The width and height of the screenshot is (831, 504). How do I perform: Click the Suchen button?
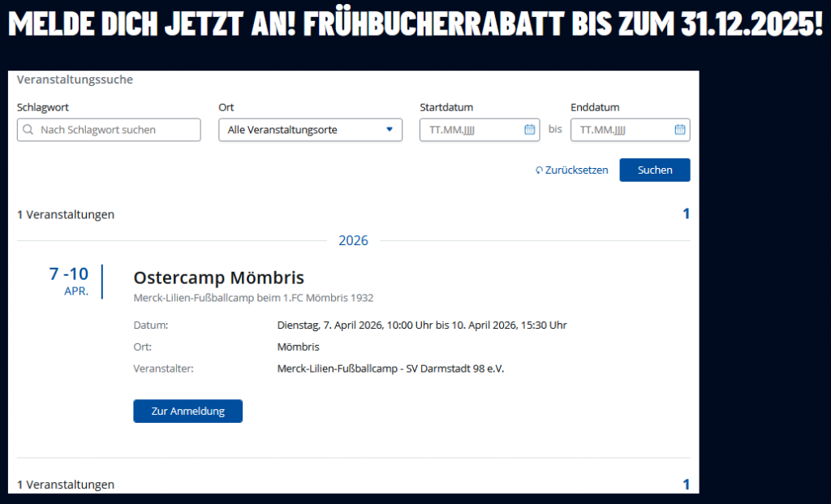coord(655,170)
